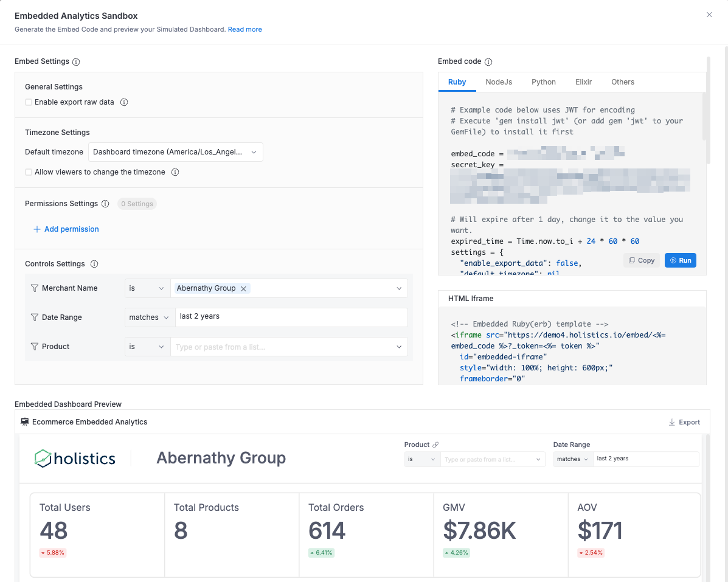Click the AOV value $171
Image resolution: width=728 pixels, height=582 pixels.
(x=600, y=530)
